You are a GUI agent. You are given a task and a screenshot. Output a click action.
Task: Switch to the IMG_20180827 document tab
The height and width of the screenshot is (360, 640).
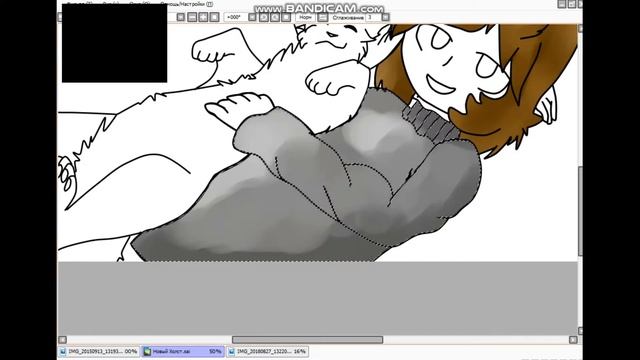coord(267,351)
